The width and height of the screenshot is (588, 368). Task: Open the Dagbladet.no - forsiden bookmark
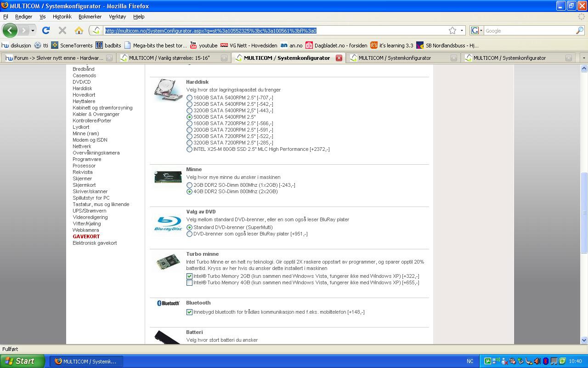coord(336,46)
